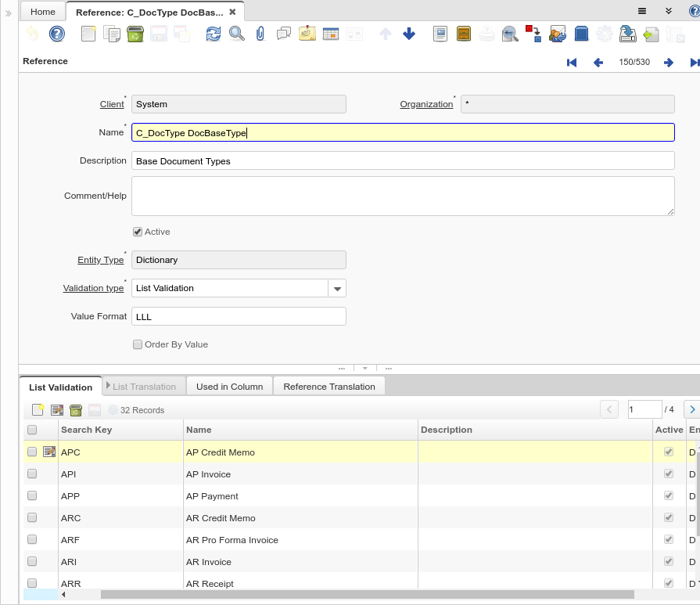Open the Chat speech bubbles icon
This screenshot has height=605, width=700.
pos(283,34)
